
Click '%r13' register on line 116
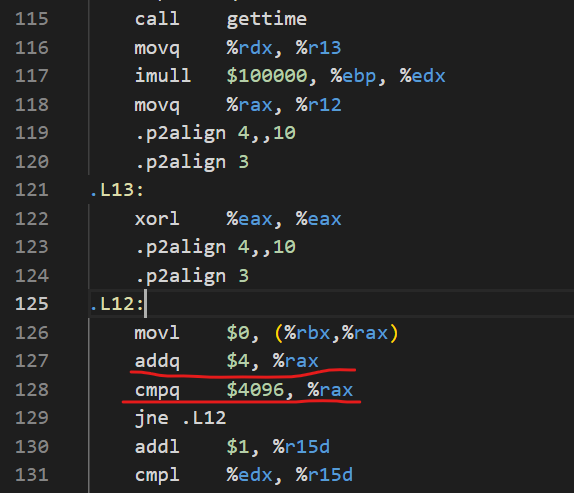(x=318, y=48)
